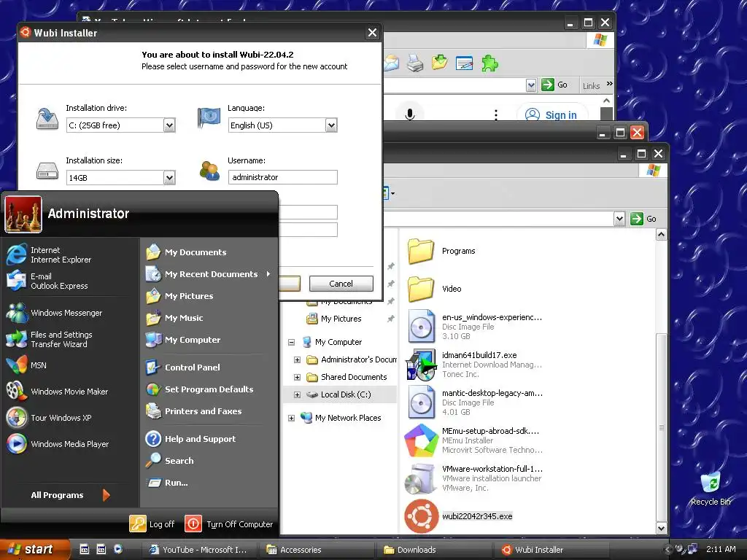This screenshot has width=747, height=560.
Task: Click Sign in on YouTube page
Action: [553, 114]
